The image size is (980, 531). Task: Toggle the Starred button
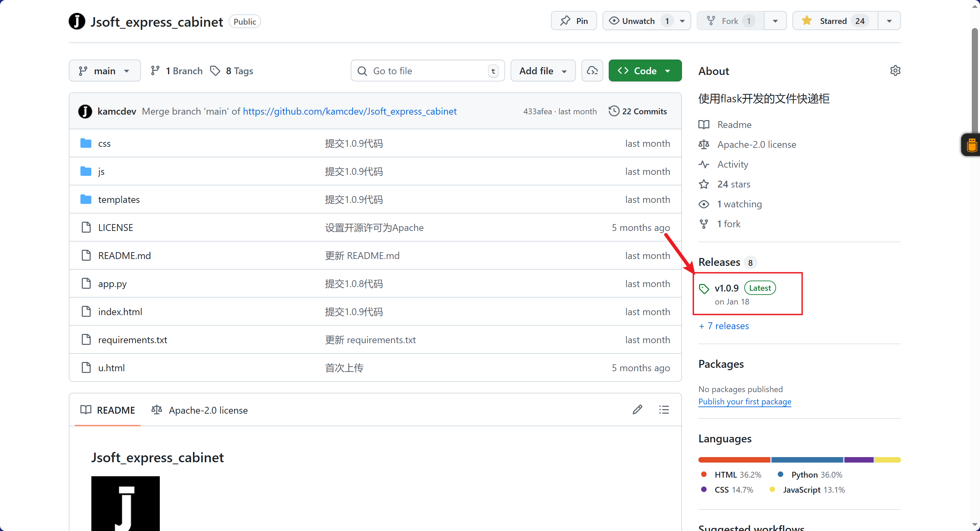click(x=836, y=21)
